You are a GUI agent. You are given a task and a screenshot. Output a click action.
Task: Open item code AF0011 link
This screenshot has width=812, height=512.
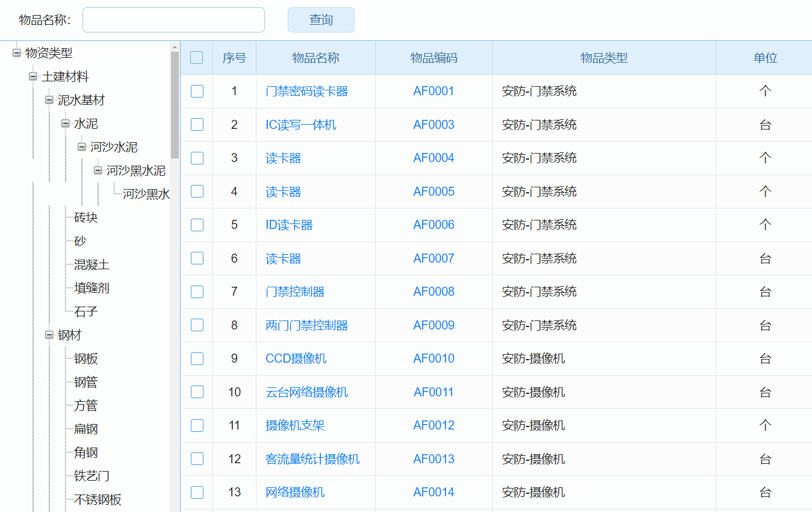[433, 392]
